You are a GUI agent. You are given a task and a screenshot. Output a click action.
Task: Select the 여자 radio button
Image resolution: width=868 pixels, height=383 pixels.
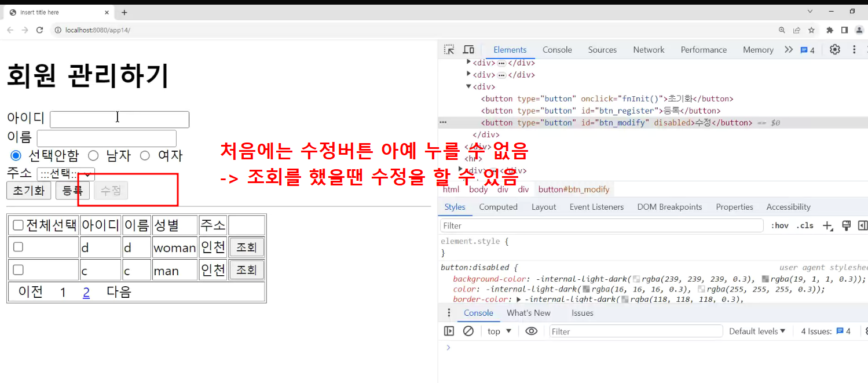pos(145,155)
